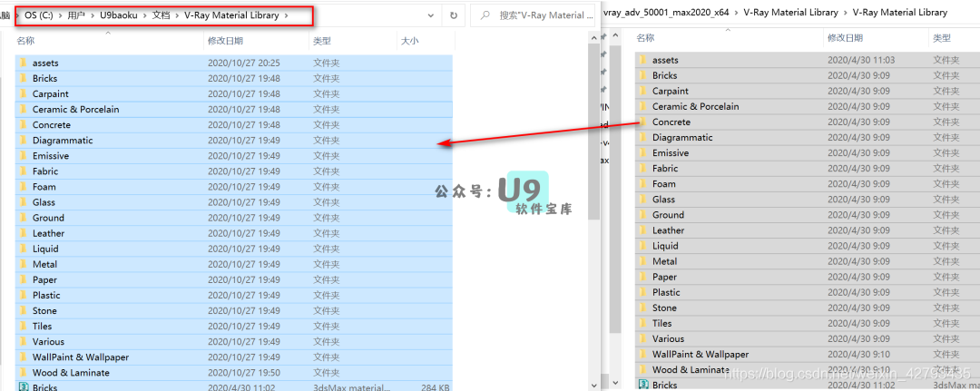Click the assets folder icon in left window
The height and width of the screenshot is (391, 980).
[x=23, y=64]
